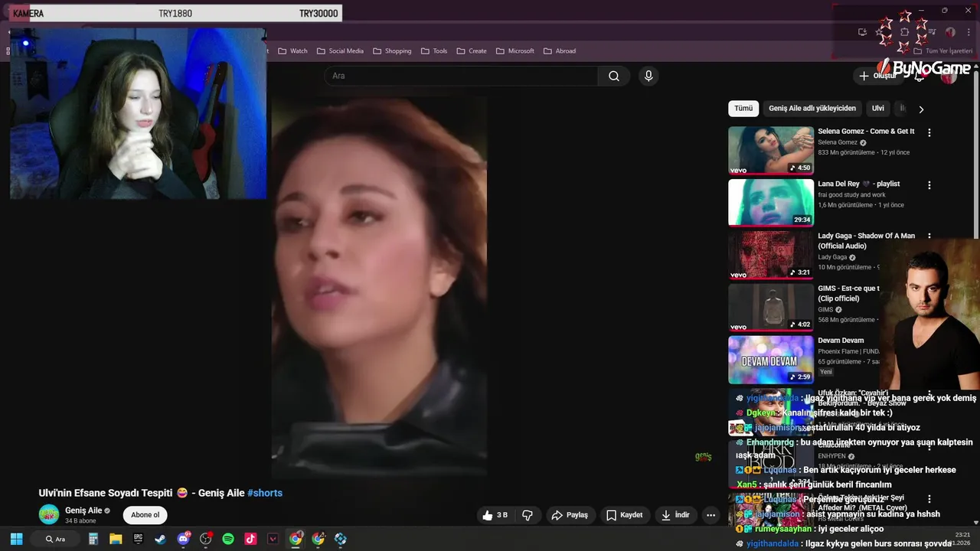
Task: Open the Watch bookmarks folder
Action: 292,51
